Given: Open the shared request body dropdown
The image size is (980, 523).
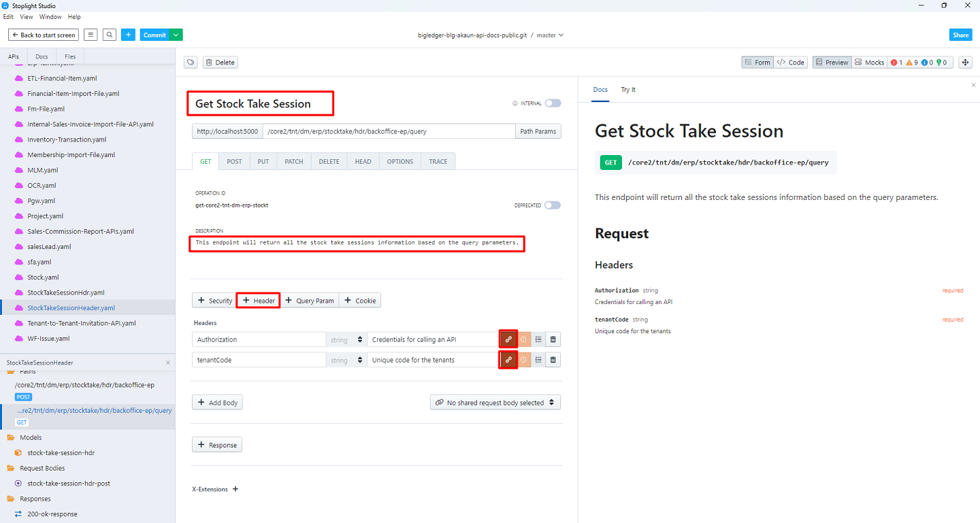Looking at the screenshot, I should click(495, 403).
